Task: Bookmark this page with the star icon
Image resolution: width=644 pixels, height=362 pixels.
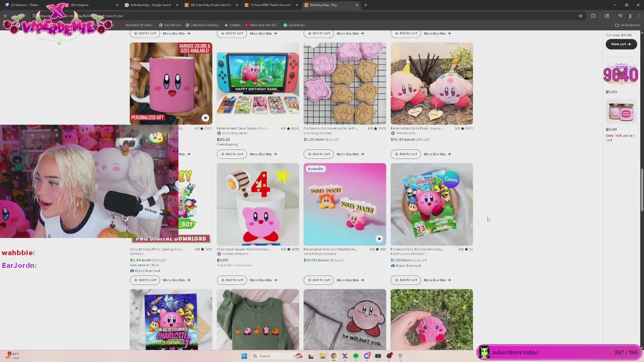Action: click(580, 16)
